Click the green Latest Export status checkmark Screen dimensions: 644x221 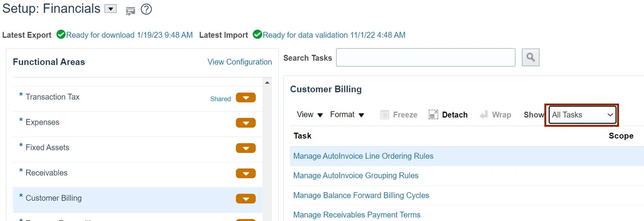pyautogui.click(x=61, y=35)
